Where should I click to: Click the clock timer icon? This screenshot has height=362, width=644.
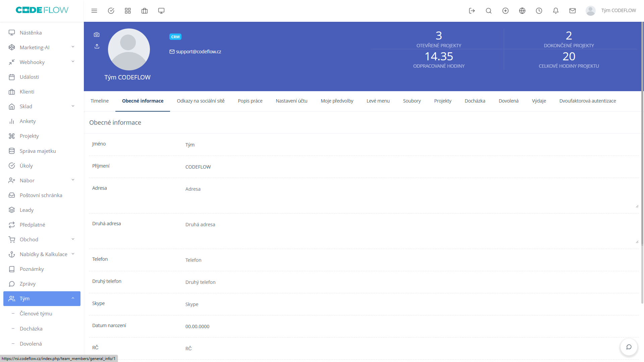(539, 11)
